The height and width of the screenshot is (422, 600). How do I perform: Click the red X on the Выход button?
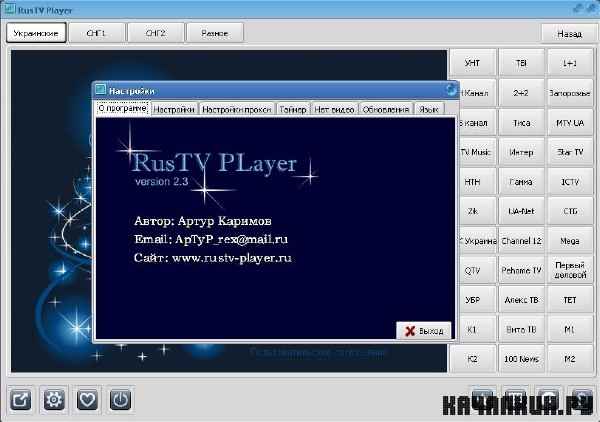click(410, 331)
